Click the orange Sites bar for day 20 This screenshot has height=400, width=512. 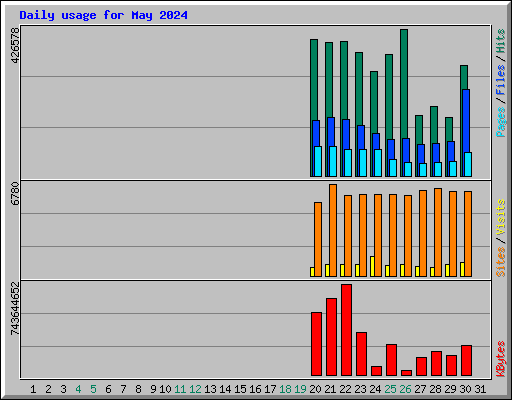tap(318, 239)
